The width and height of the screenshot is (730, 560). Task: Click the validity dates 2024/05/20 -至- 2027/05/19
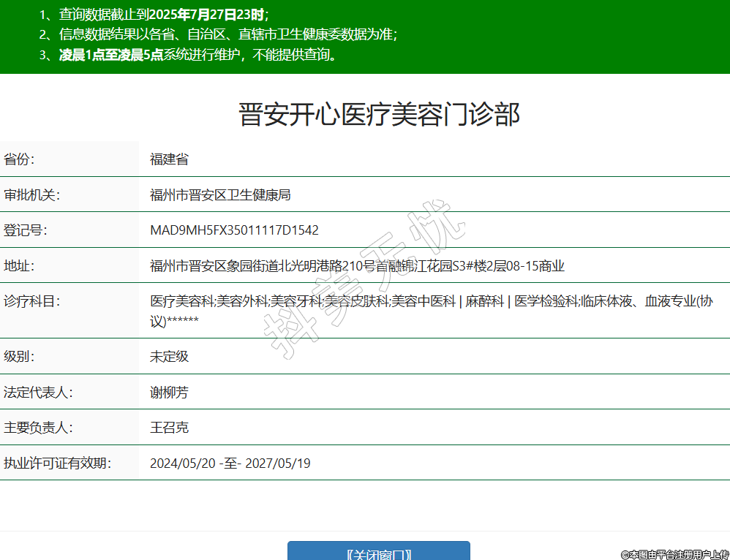(x=230, y=463)
